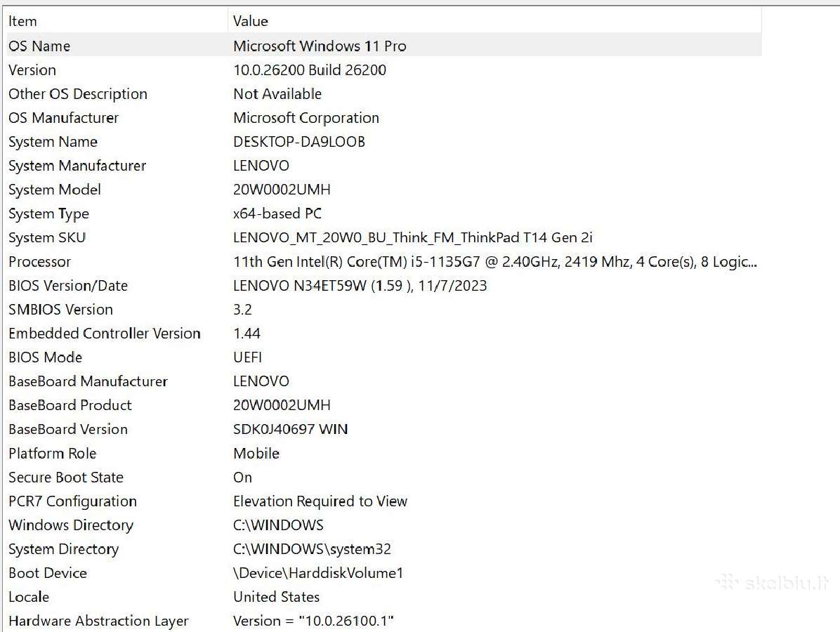The width and height of the screenshot is (840, 632).
Task: Select the BIOS Mode label
Action: [x=46, y=357]
